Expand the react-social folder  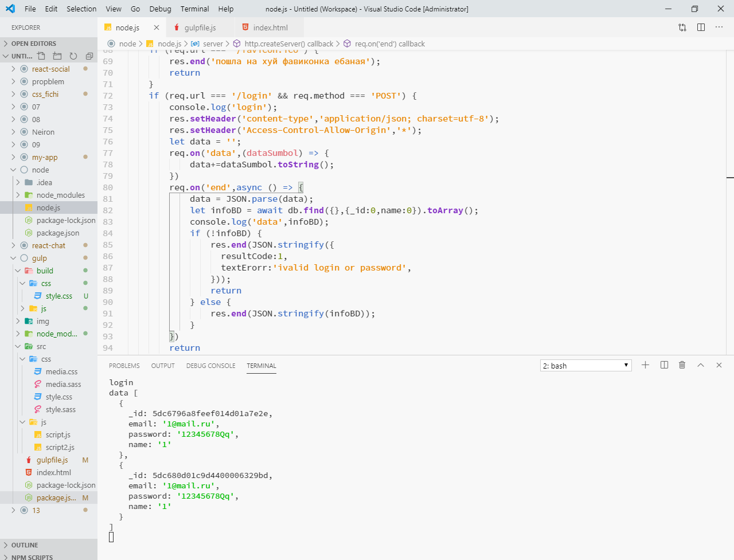14,69
